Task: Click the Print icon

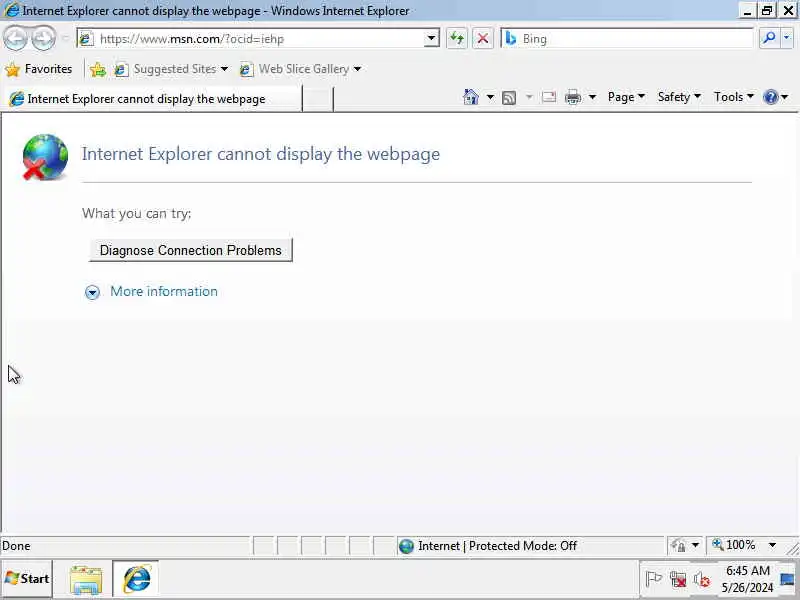Action: [x=573, y=97]
